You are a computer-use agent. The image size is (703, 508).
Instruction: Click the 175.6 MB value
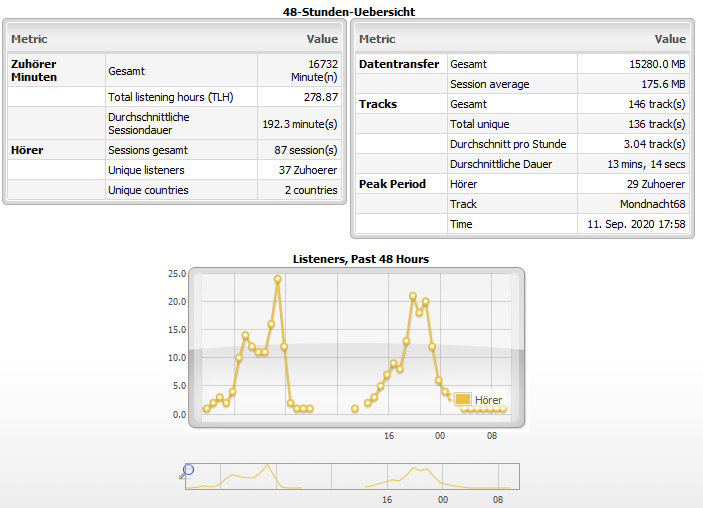(x=663, y=84)
